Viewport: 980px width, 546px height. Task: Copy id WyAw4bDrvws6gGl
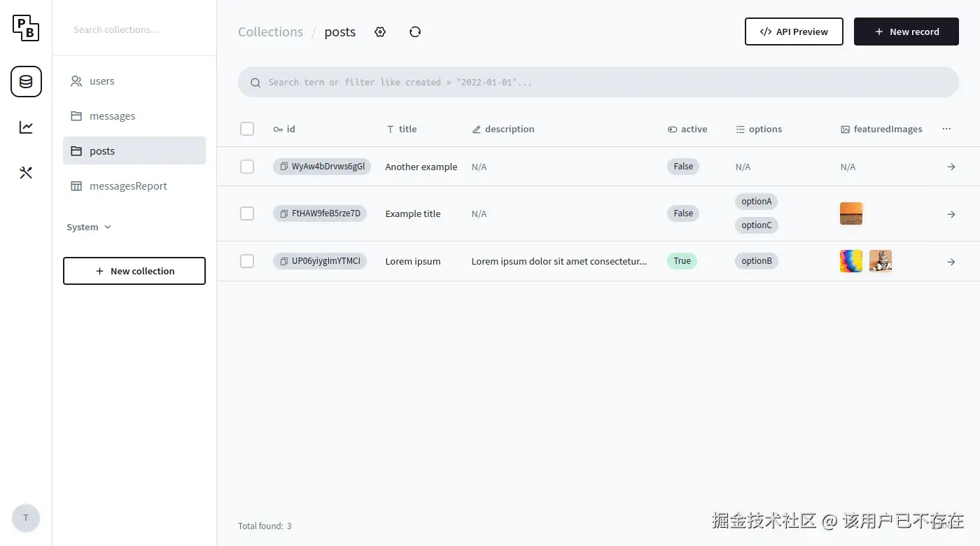pyautogui.click(x=283, y=167)
